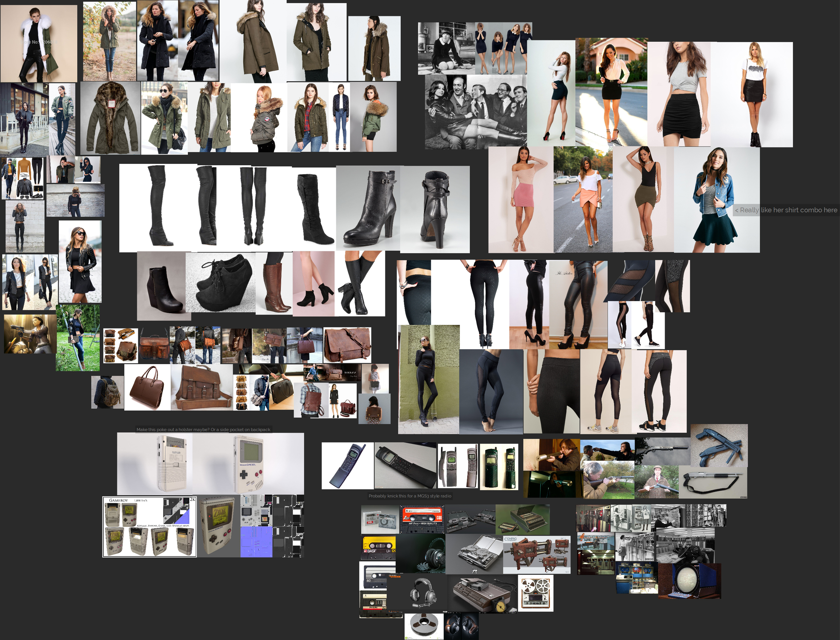Click the white reel-to-reel tape recorder image
840x640 pixels.
tap(535, 593)
